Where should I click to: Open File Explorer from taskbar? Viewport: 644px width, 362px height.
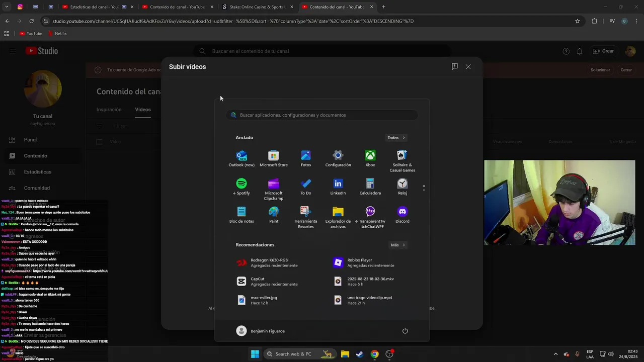coord(345,354)
